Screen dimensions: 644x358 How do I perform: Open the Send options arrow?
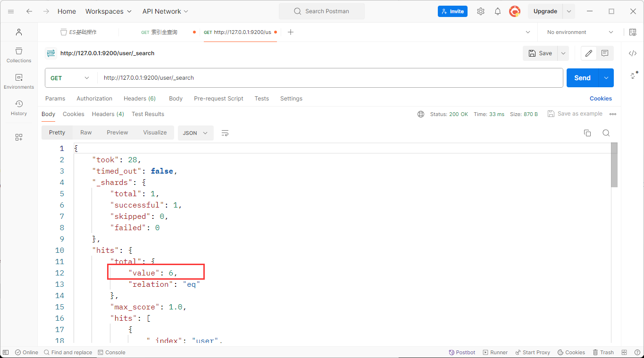pyautogui.click(x=606, y=78)
